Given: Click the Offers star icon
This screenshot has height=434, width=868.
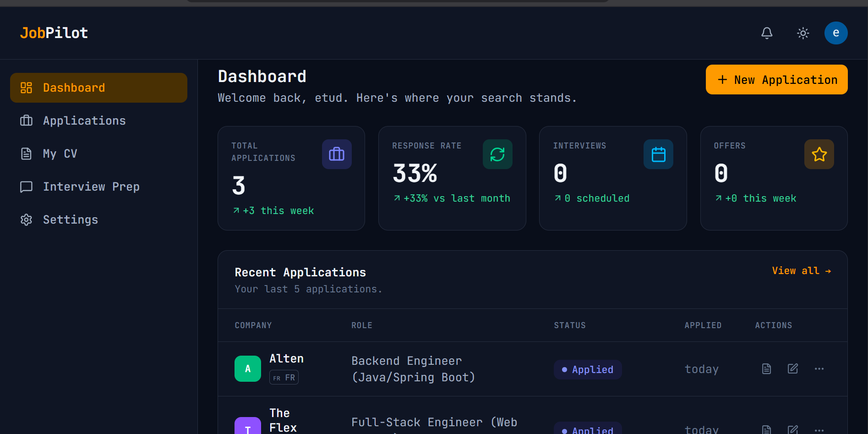Looking at the screenshot, I should coord(819,154).
